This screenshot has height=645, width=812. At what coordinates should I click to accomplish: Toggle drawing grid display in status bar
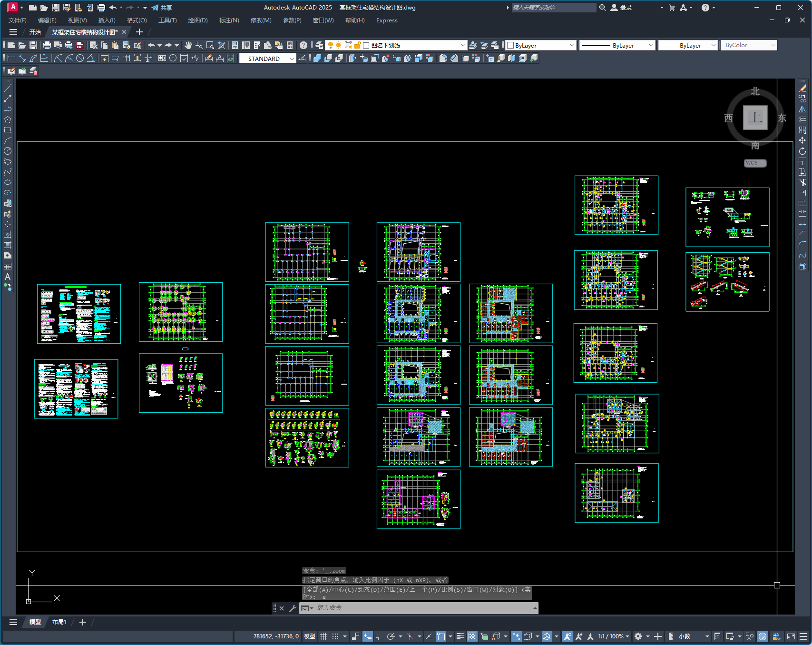[x=323, y=636]
